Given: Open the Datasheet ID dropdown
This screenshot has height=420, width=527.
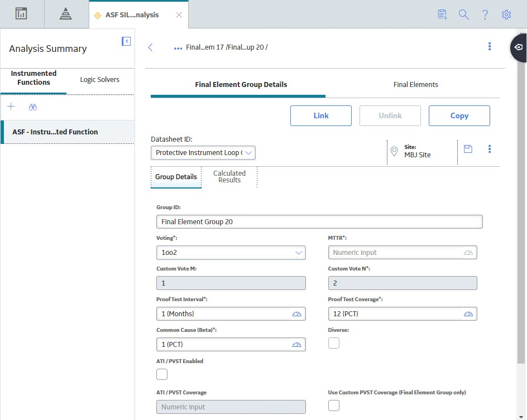Looking at the screenshot, I should click(203, 153).
